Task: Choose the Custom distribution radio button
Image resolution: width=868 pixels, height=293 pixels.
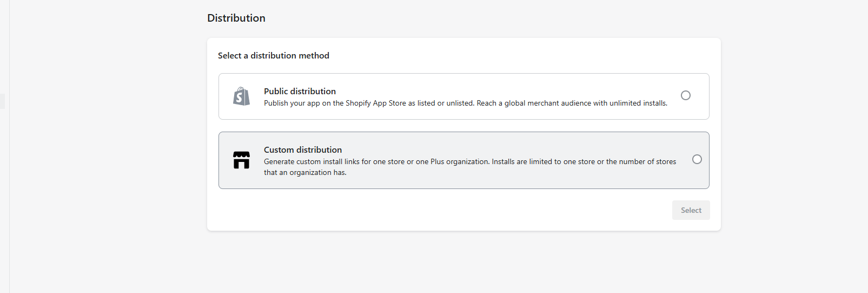Action: click(x=697, y=159)
